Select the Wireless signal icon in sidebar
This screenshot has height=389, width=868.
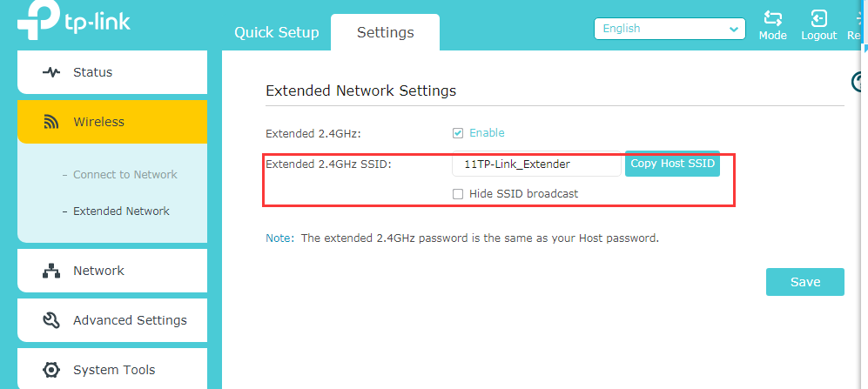51,123
